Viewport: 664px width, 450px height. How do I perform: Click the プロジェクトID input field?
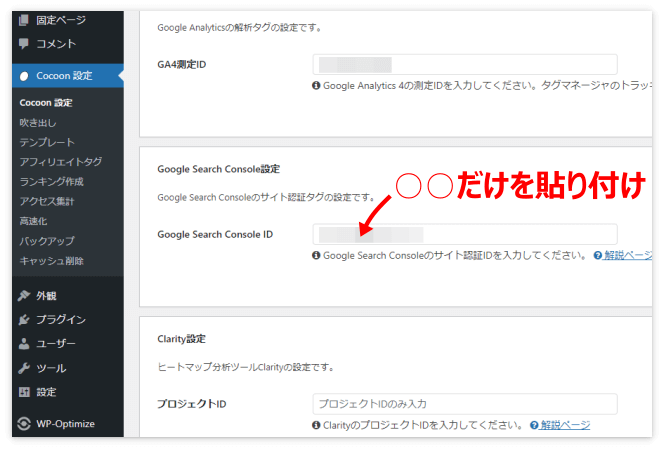(x=465, y=404)
